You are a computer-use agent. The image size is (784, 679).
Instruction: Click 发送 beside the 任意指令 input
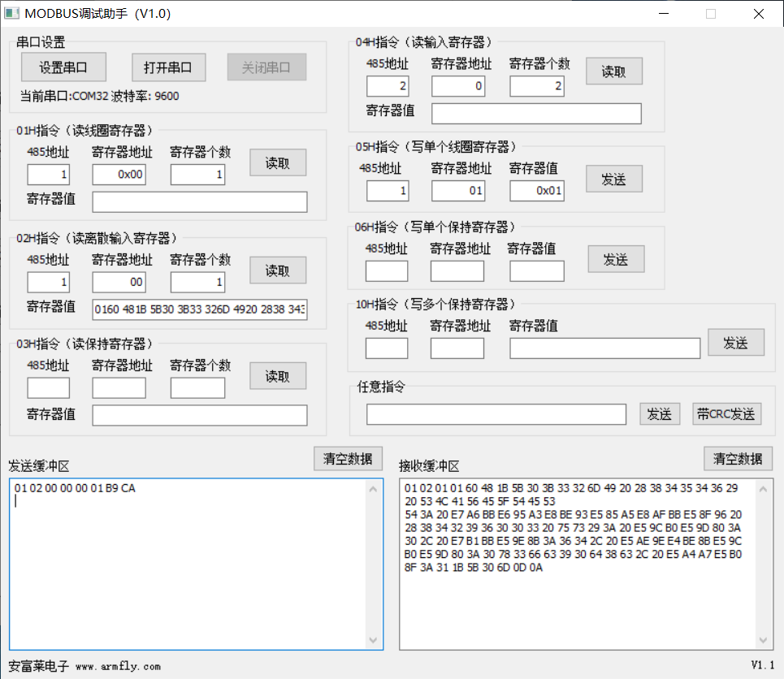(659, 414)
